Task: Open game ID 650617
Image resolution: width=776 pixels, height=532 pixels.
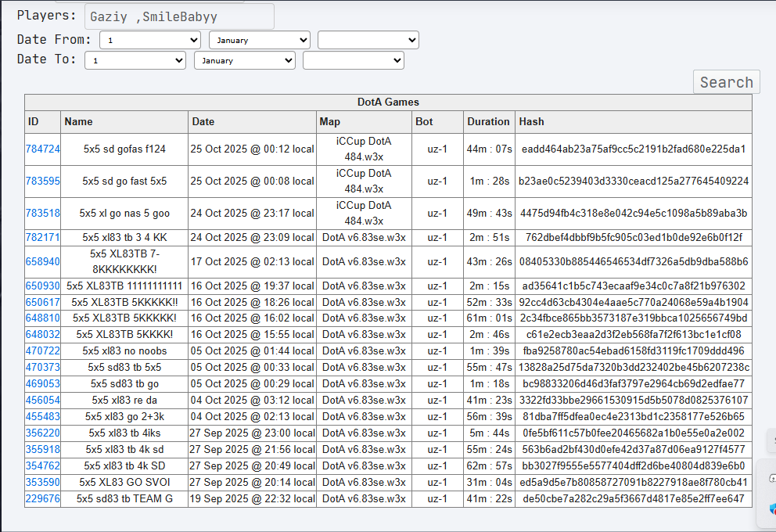Action: coord(42,302)
